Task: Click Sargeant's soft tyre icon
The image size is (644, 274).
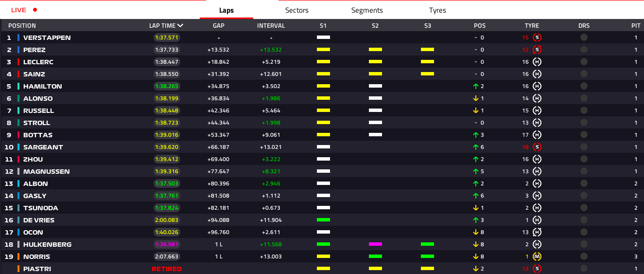Action: tap(537, 147)
